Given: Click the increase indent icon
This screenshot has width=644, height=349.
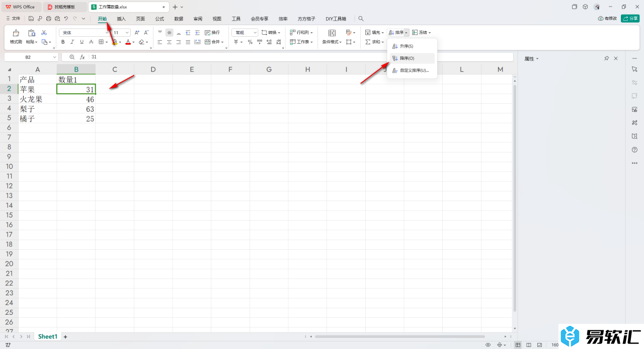Looking at the screenshot, I should tap(197, 32).
